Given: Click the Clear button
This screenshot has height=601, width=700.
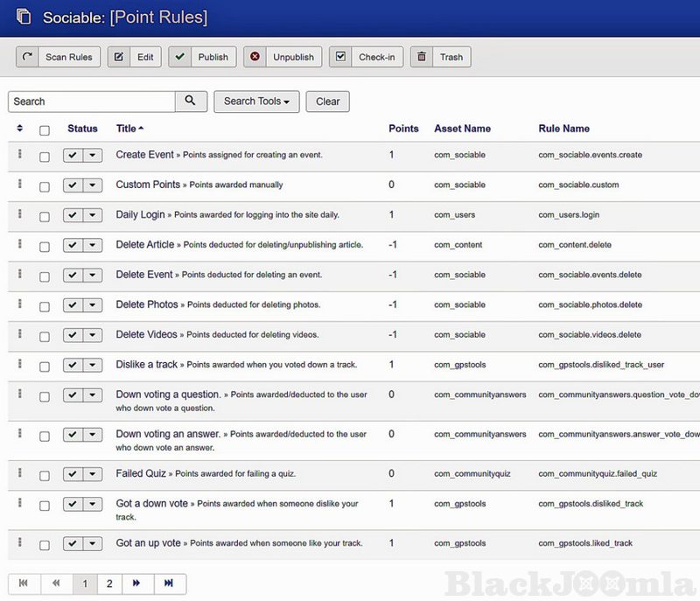Looking at the screenshot, I should (327, 101).
